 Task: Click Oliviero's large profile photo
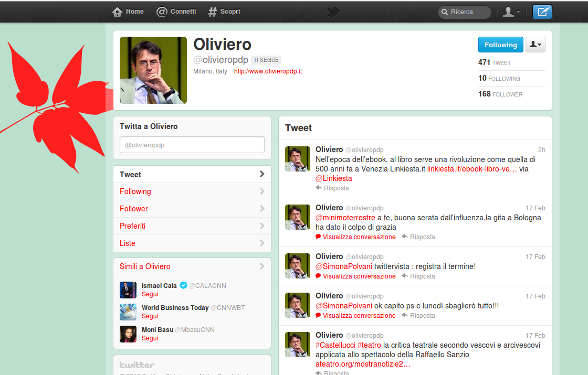click(153, 70)
